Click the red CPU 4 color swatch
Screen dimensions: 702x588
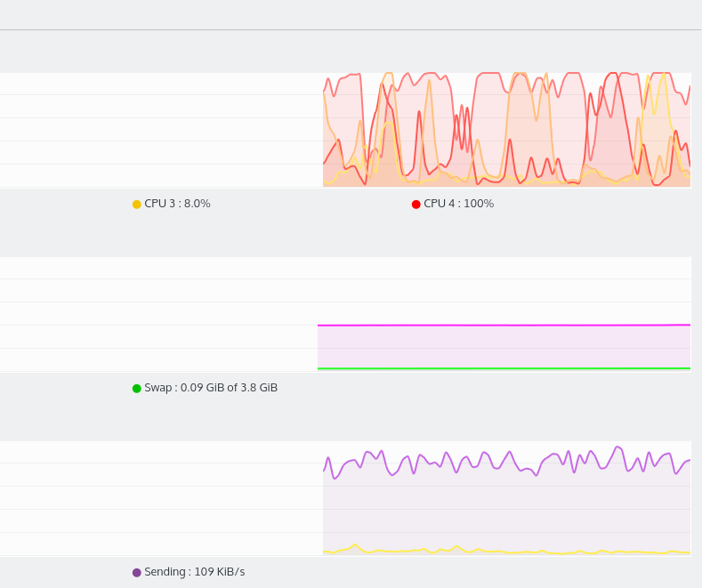(416, 205)
